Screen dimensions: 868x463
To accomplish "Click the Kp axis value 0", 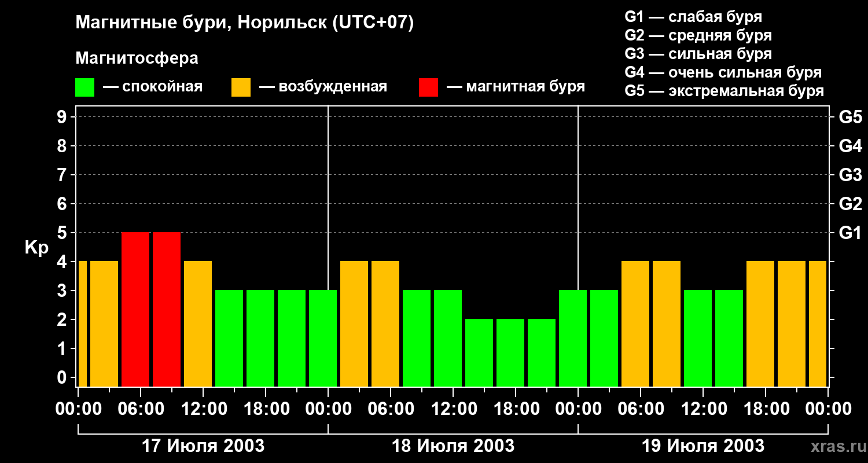I will (x=62, y=377).
